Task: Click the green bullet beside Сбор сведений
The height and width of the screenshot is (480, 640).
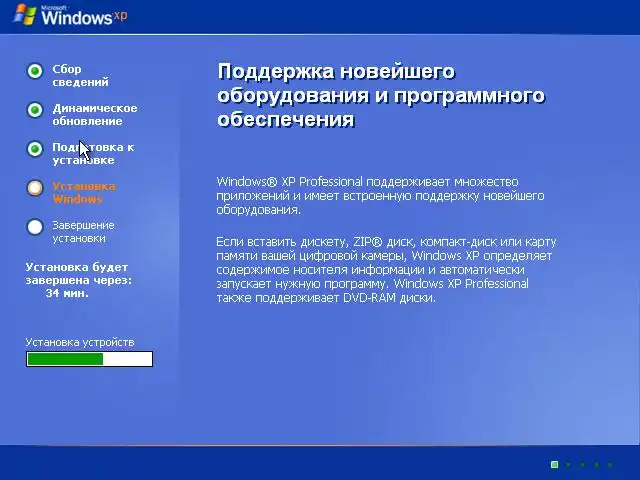Action: point(35,71)
